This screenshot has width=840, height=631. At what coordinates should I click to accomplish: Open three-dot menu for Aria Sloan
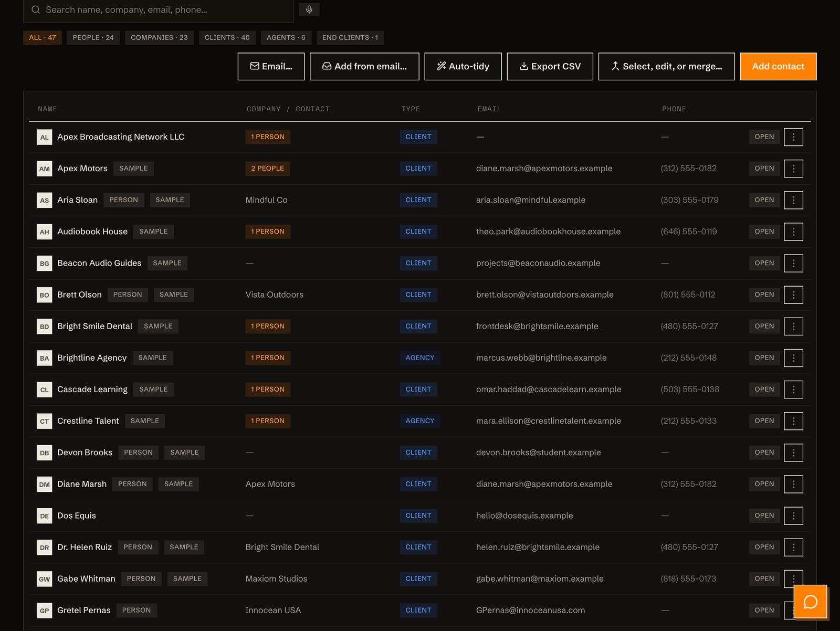(x=793, y=200)
